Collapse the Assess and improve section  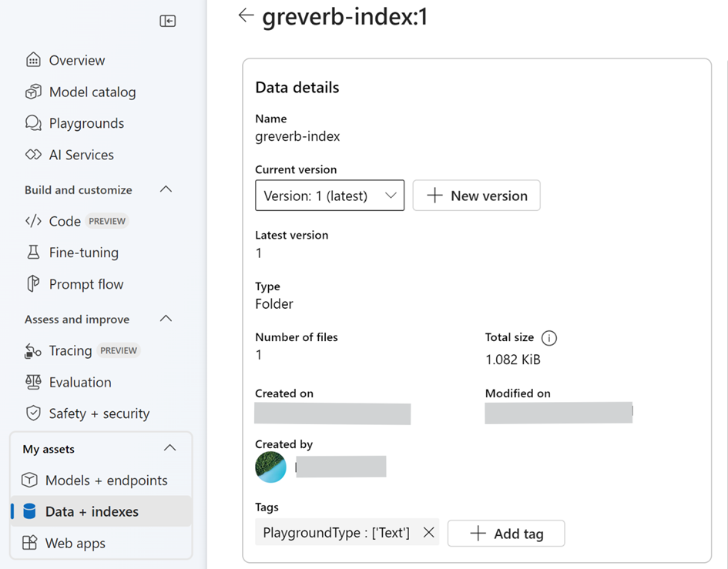point(166,319)
